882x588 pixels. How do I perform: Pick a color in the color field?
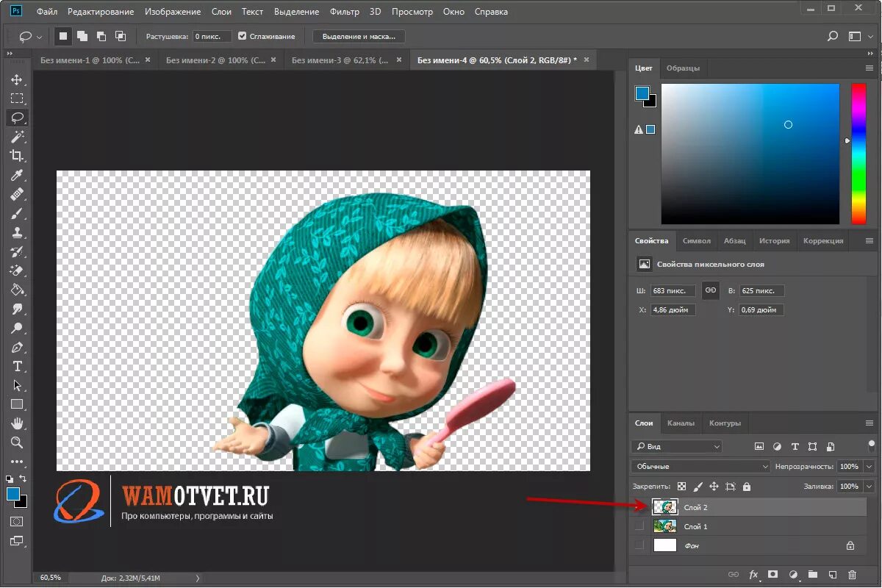click(750, 154)
